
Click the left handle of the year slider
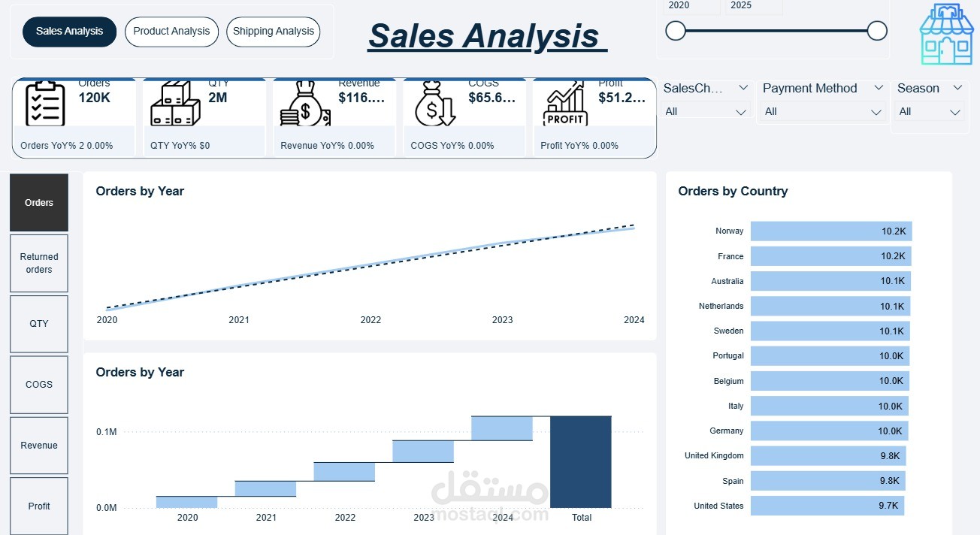coord(675,31)
